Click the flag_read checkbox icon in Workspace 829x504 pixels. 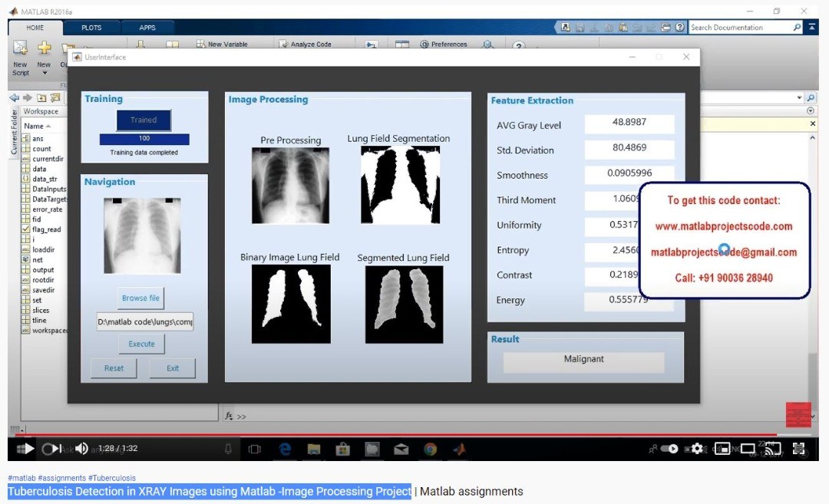coord(25,229)
